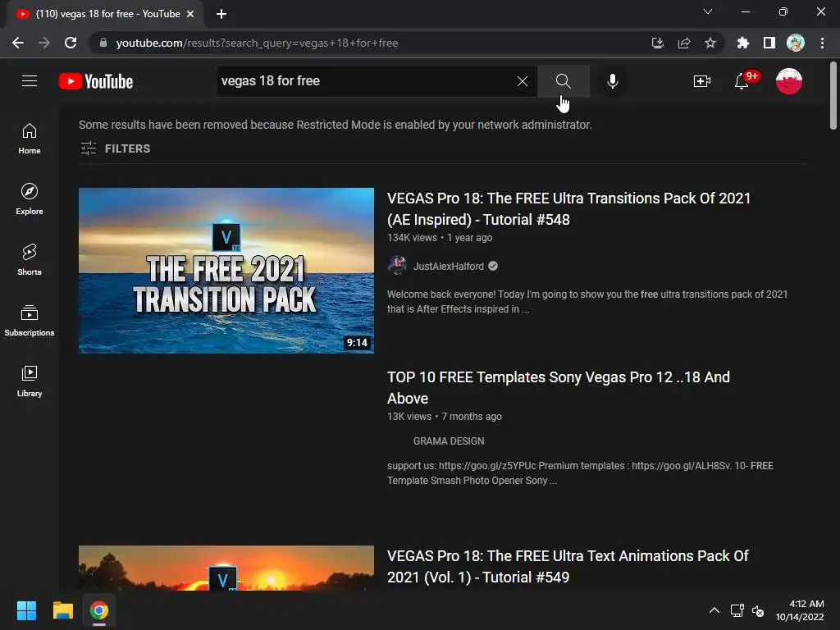The image size is (840, 630).
Task: Click the page vertical scrollbar
Action: point(833,97)
